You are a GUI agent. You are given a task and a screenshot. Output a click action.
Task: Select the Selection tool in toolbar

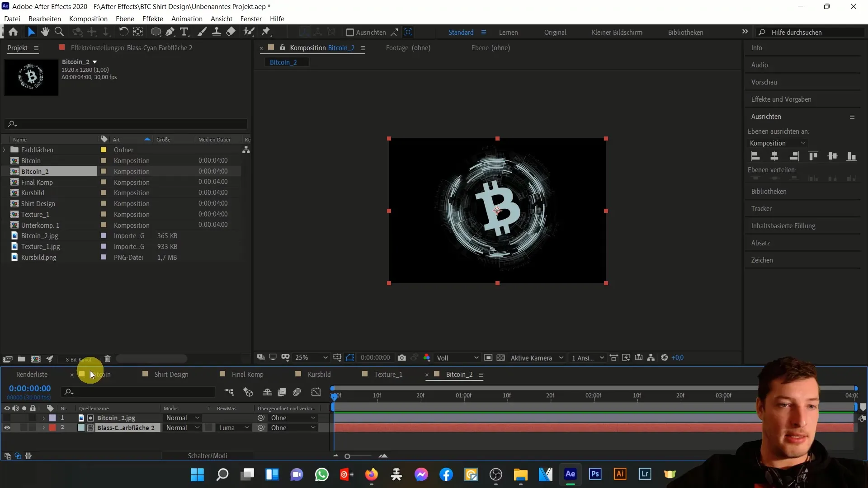(31, 32)
